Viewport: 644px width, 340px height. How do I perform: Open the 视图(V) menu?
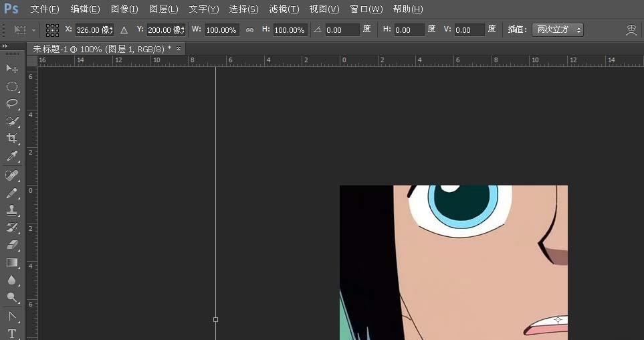point(324,9)
